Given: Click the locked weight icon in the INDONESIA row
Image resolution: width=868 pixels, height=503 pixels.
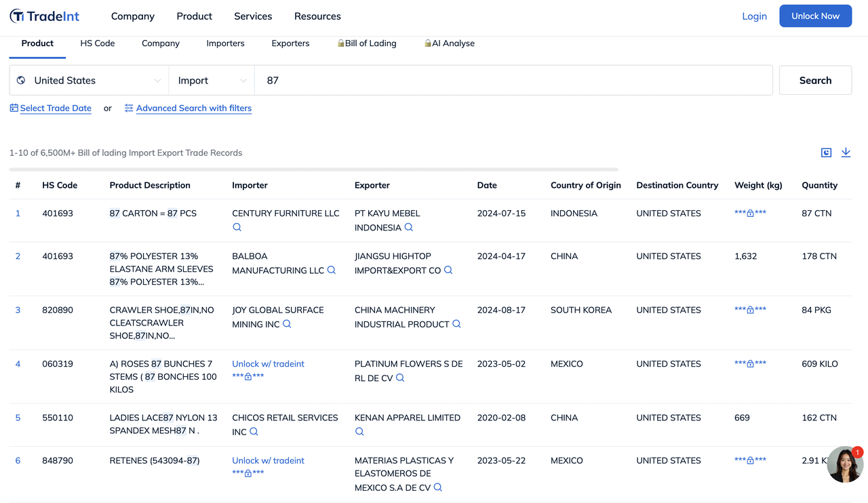Looking at the screenshot, I should [x=750, y=214].
